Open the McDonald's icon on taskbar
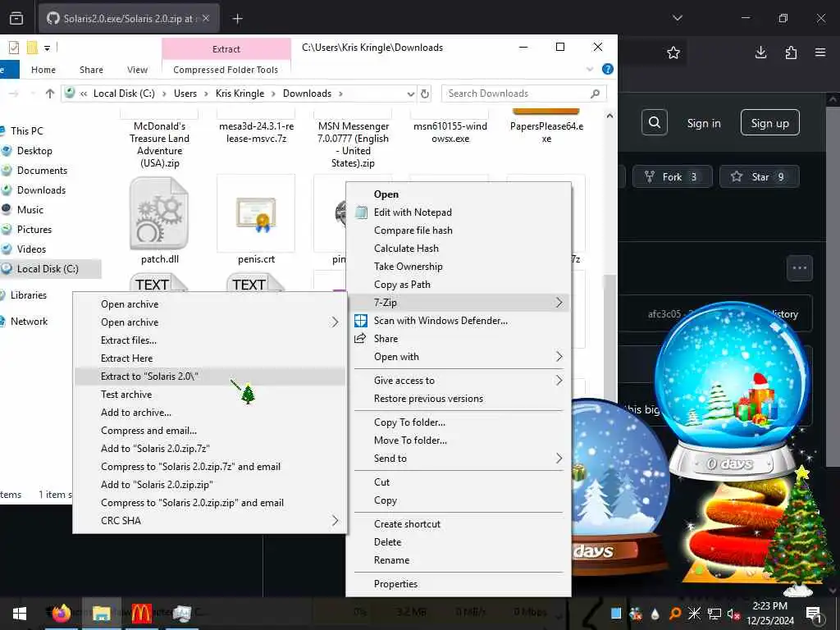840x630 pixels. (x=141, y=614)
